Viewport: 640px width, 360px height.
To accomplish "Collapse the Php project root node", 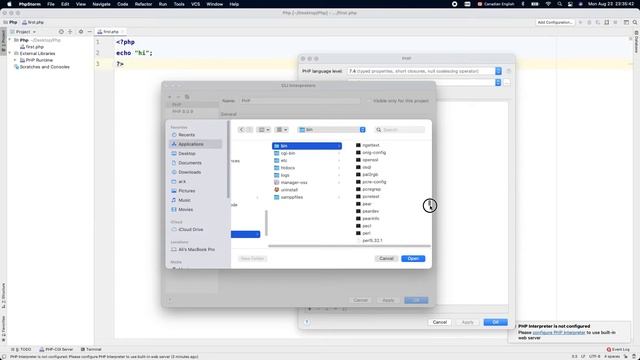I will coord(10,40).
